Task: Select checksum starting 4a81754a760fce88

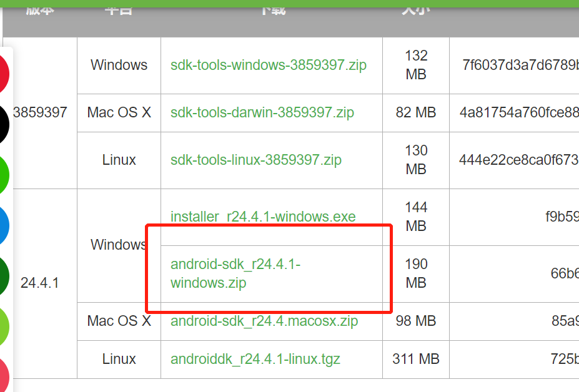Action: [519, 112]
